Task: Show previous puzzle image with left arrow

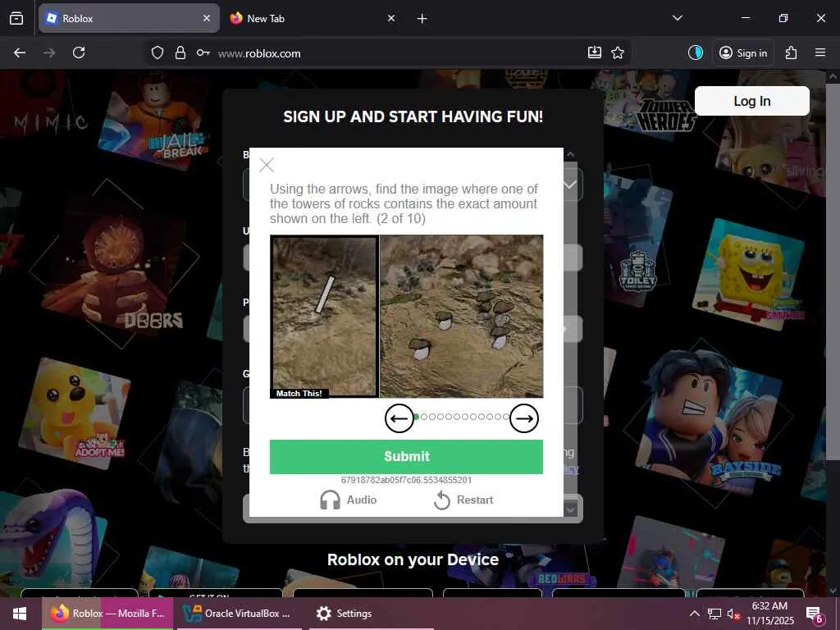Action: pos(399,418)
